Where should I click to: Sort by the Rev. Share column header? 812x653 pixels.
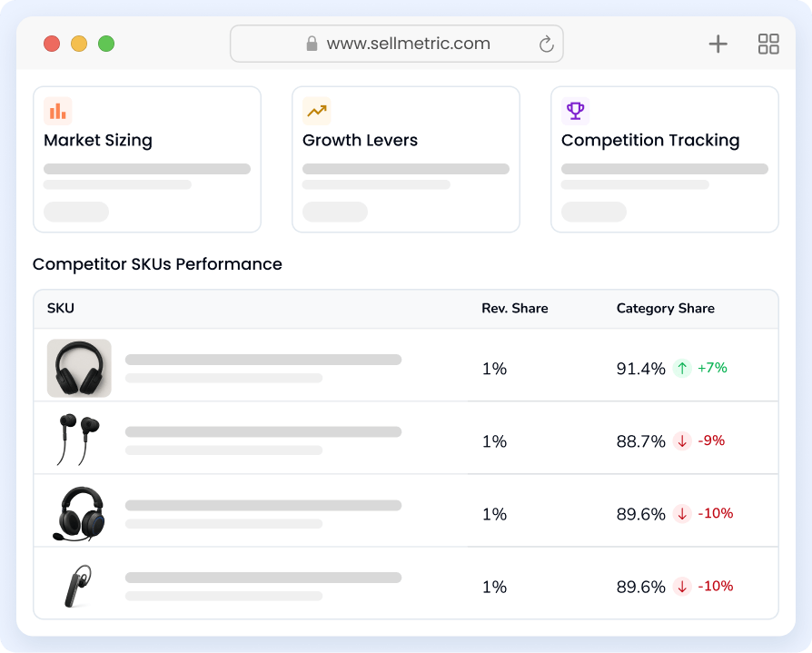pos(514,309)
